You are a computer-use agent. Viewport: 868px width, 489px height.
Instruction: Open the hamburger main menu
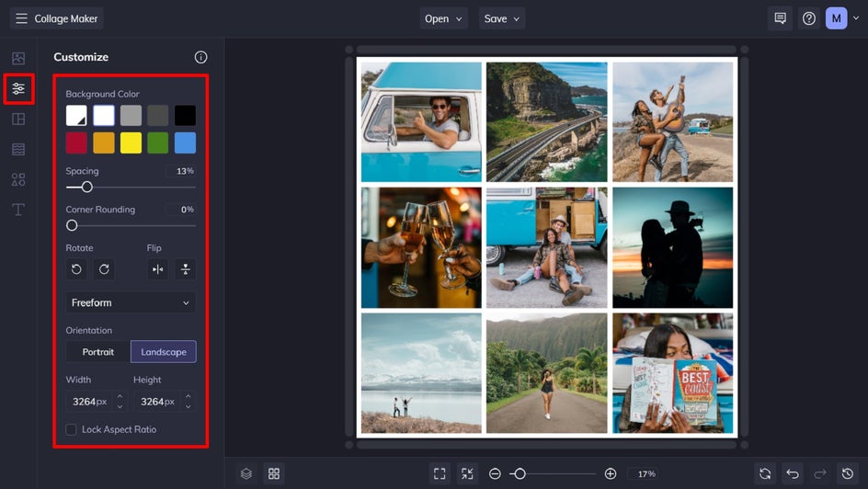click(x=21, y=18)
